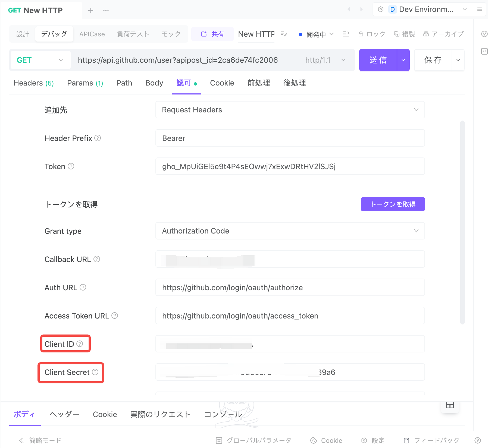
Task: Click the indent list icon next to 開発中
Action: coord(346,34)
